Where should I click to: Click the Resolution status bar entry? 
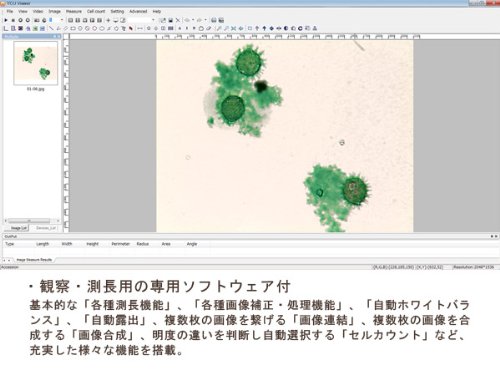pyautogui.click(x=473, y=267)
